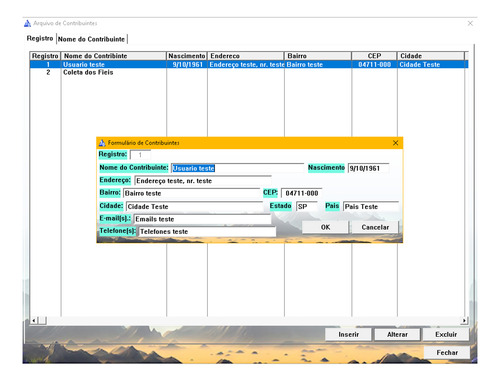
Task: Click the Pais field with Pais Teste
Action: click(371, 206)
